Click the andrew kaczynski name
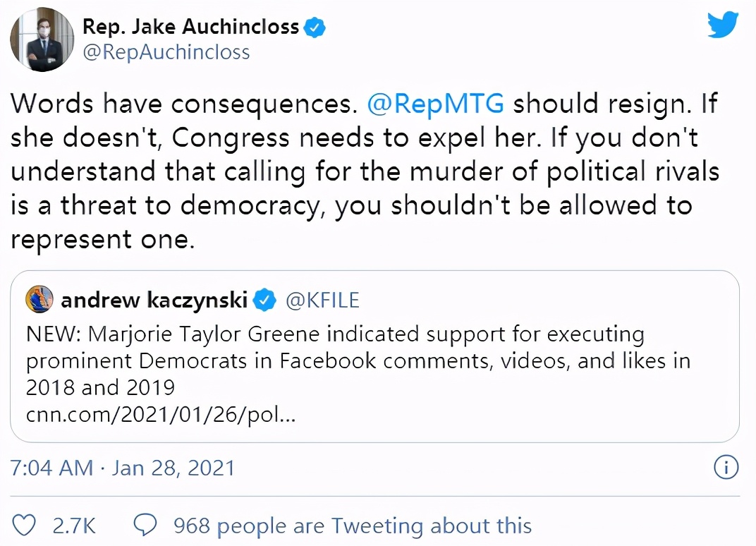The height and width of the screenshot is (546, 756). click(154, 301)
